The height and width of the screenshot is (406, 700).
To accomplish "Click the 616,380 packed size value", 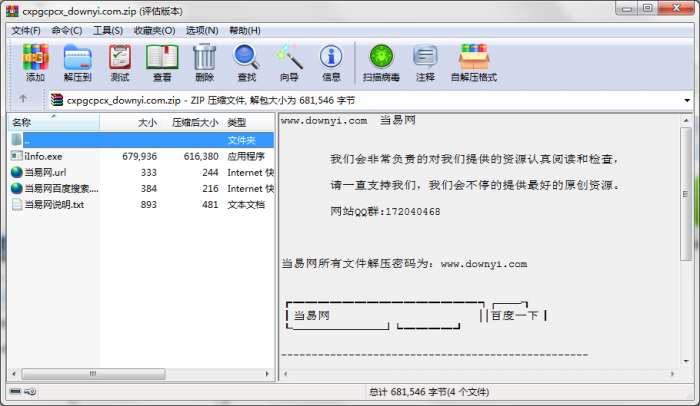I will click(x=201, y=156).
